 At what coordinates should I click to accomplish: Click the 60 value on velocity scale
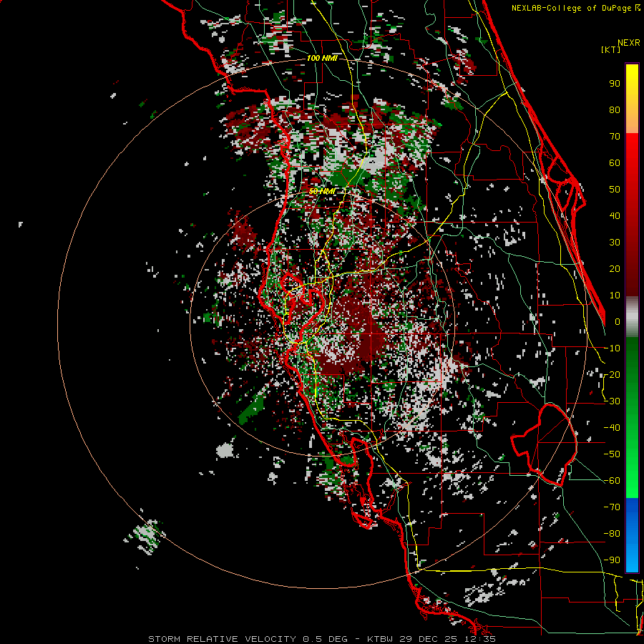pyautogui.click(x=615, y=163)
